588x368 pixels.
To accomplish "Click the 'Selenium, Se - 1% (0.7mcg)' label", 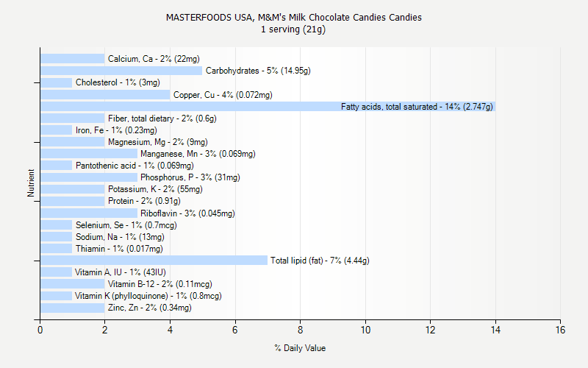I will click(x=126, y=225).
